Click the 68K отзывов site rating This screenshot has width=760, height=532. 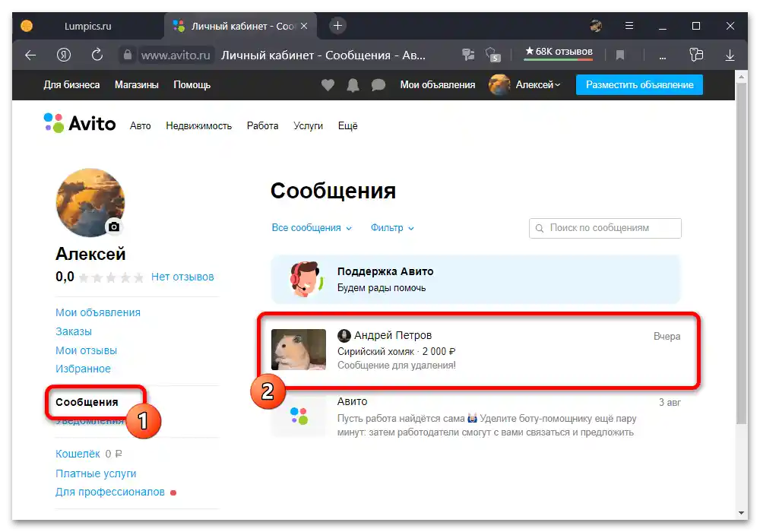(x=559, y=52)
